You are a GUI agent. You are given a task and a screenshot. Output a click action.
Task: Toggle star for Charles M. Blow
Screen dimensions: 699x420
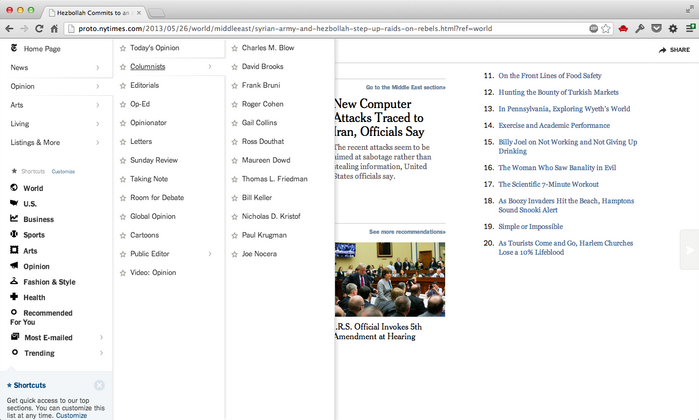234,48
